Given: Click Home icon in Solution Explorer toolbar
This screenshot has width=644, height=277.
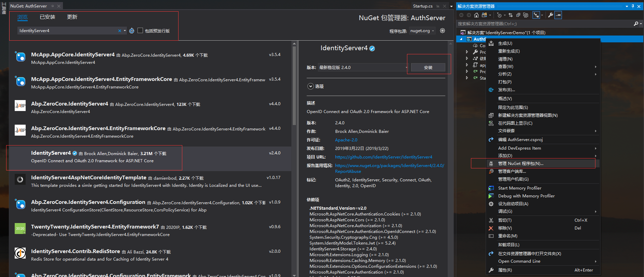Looking at the screenshot, I should tap(476, 15).
